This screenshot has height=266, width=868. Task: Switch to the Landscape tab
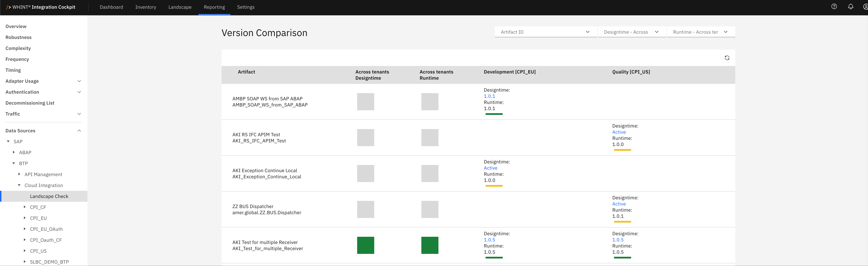pyautogui.click(x=180, y=7)
